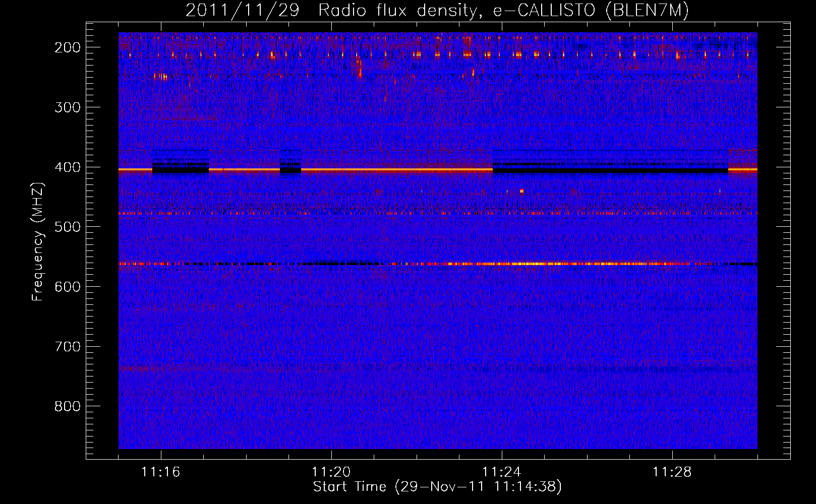
Task: Select the 200 frequency tick label
Action: coord(68,47)
